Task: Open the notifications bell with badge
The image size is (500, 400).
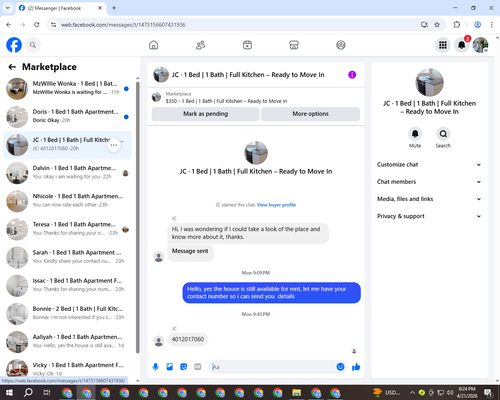Action: [462, 45]
